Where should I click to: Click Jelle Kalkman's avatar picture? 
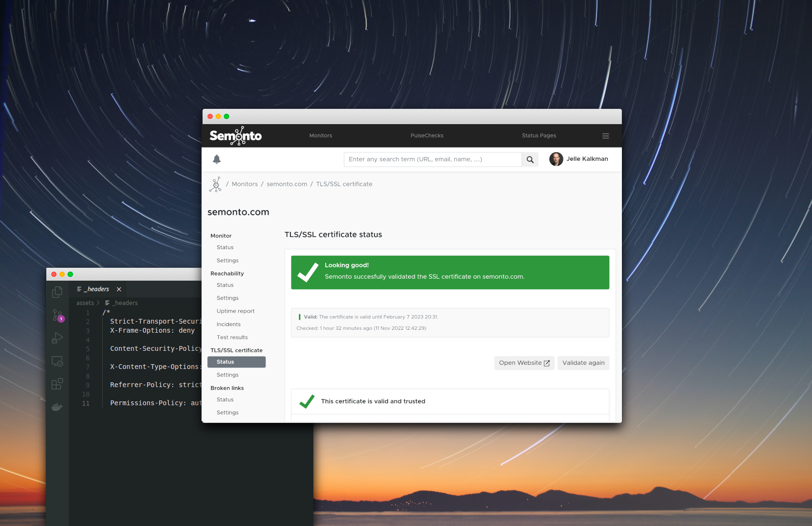tap(556, 159)
